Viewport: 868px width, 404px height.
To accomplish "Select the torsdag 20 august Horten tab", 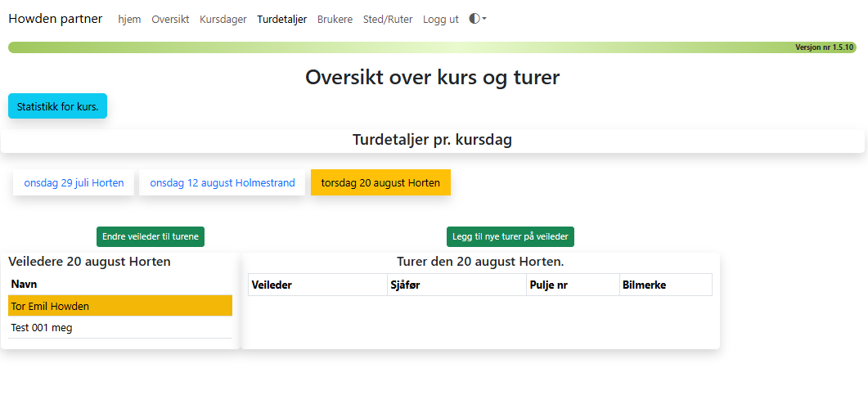I will pos(381,182).
